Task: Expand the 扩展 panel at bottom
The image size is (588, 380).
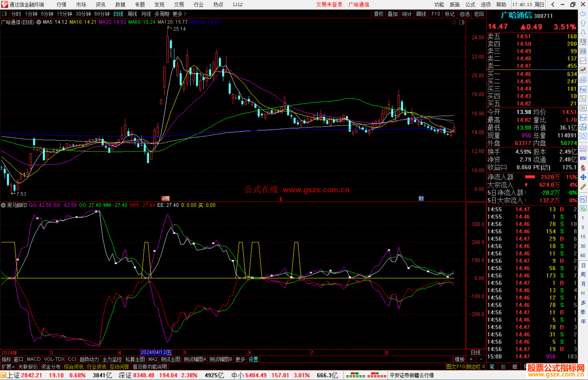Action: point(8,367)
